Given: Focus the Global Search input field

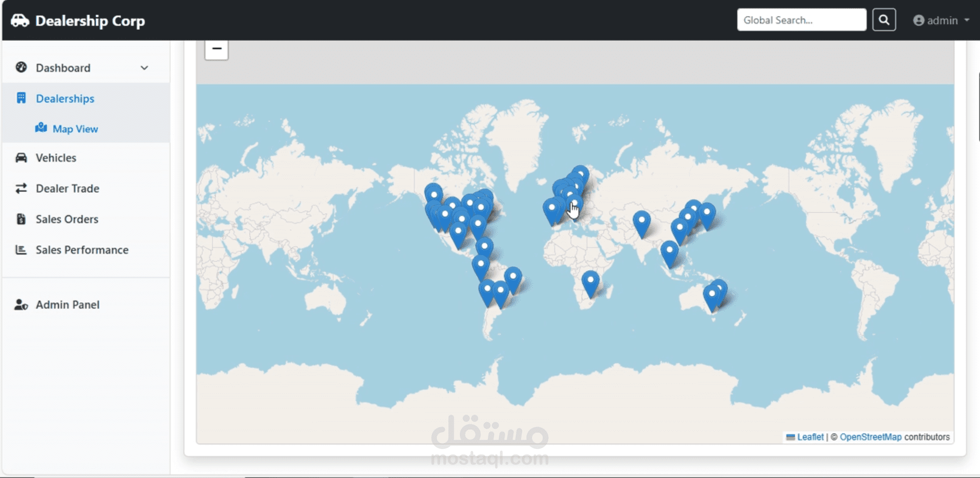Looking at the screenshot, I should coord(801,20).
